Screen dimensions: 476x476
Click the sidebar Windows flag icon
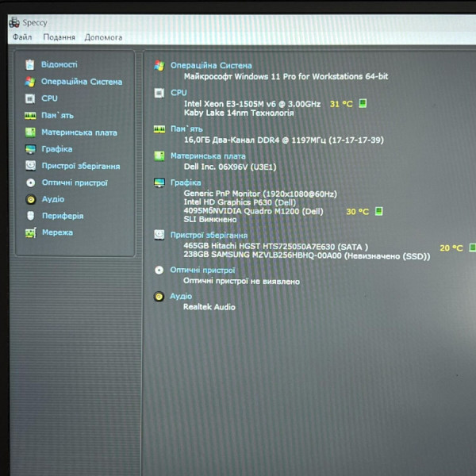click(30, 82)
